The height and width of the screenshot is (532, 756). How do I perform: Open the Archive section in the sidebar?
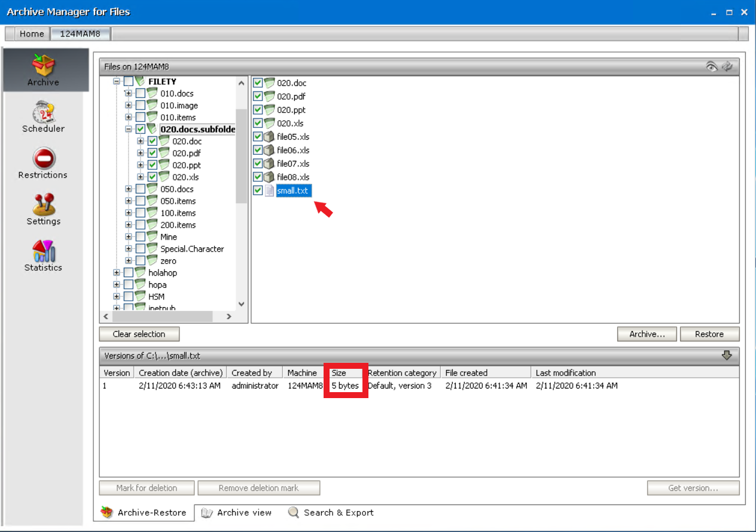coord(42,69)
